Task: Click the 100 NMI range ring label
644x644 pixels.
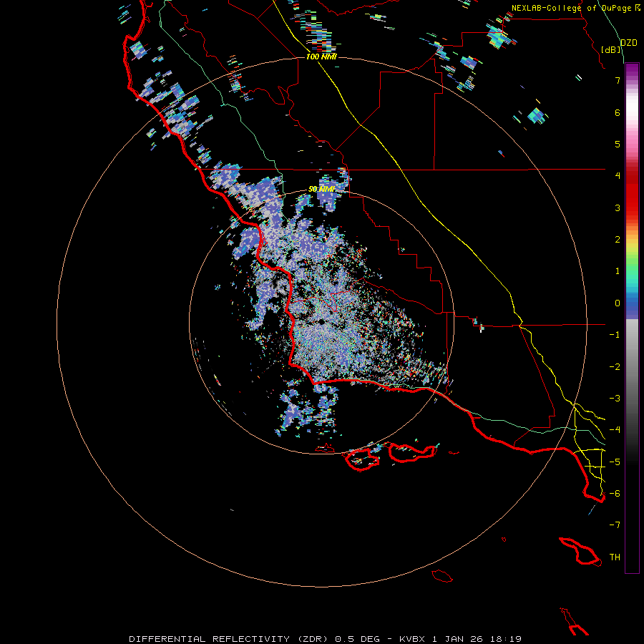Action: pos(321,57)
